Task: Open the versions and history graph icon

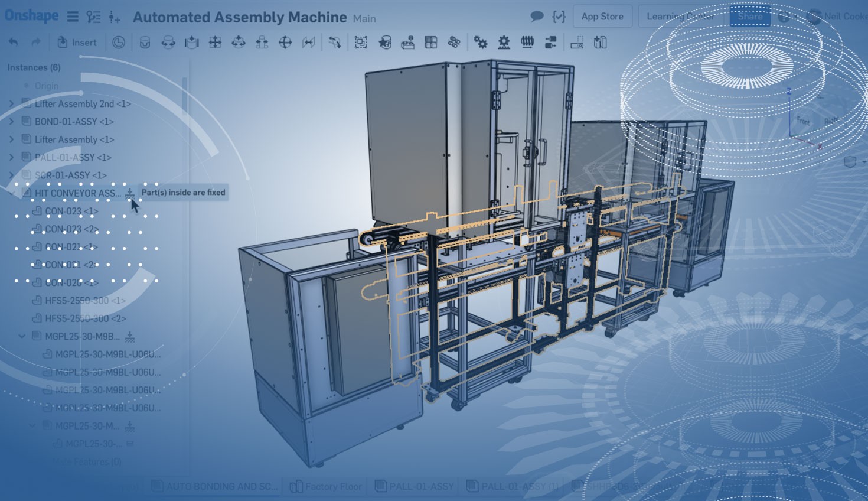Action: click(x=93, y=17)
